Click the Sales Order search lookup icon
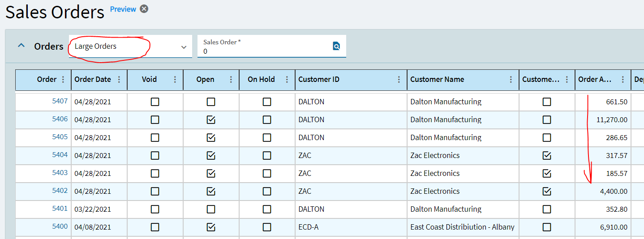This screenshot has width=644, height=239. (x=336, y=46)
